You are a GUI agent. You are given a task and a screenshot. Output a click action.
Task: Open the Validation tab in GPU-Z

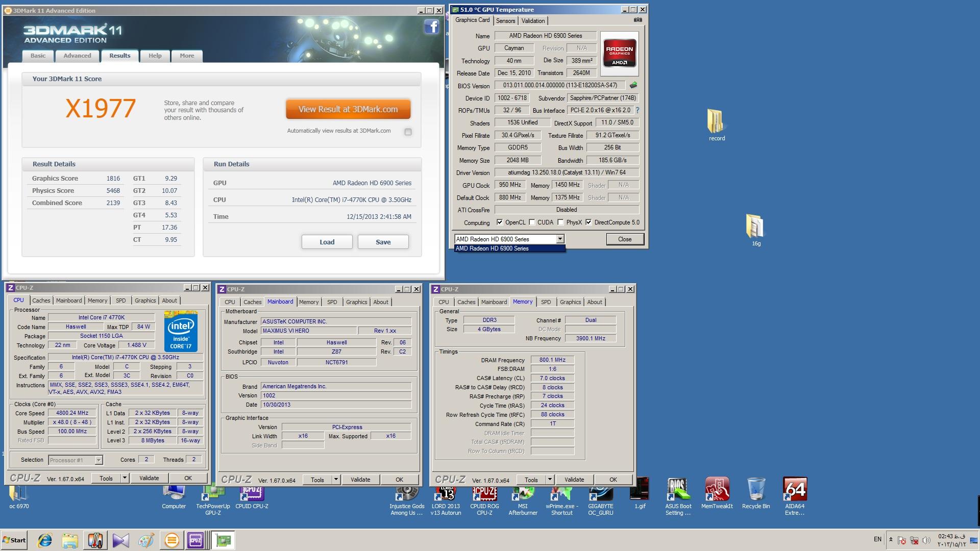pos(533,21)
